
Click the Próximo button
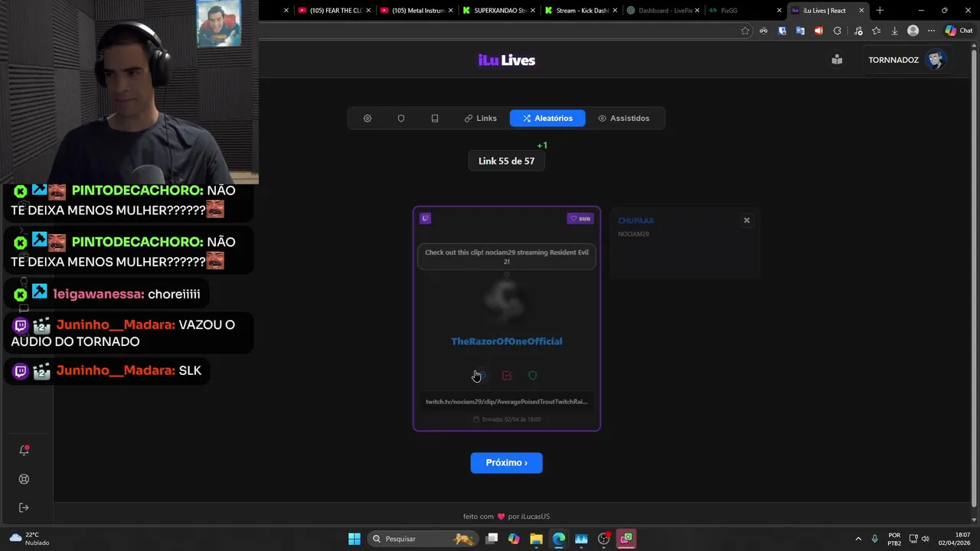click(506, 463)
